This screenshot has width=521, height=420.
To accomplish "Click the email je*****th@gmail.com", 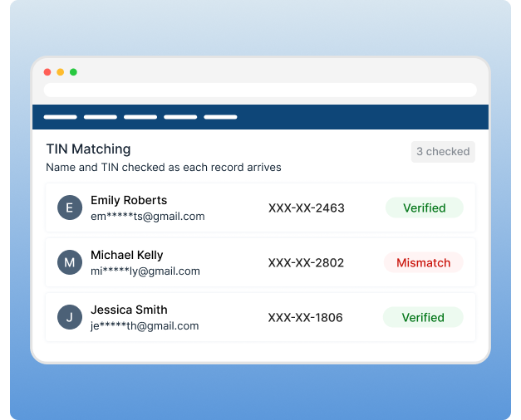I will 145,326.
